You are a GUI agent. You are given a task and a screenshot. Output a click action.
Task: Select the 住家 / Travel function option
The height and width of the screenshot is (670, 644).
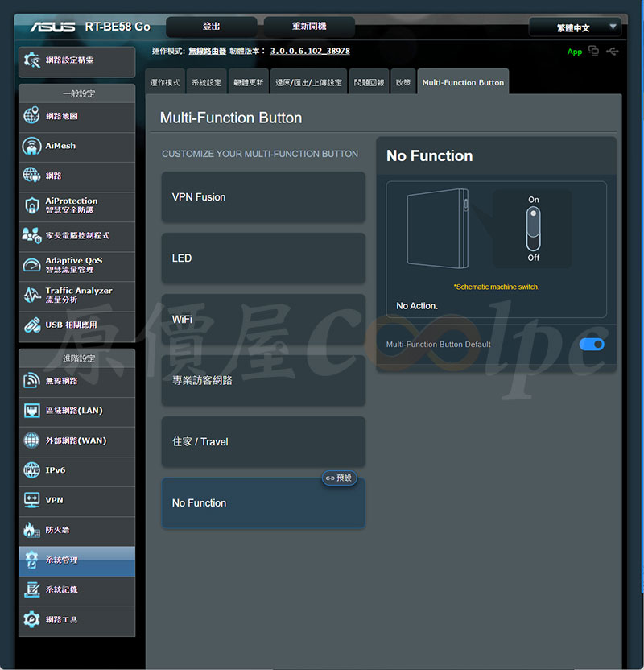click(263, 442)
